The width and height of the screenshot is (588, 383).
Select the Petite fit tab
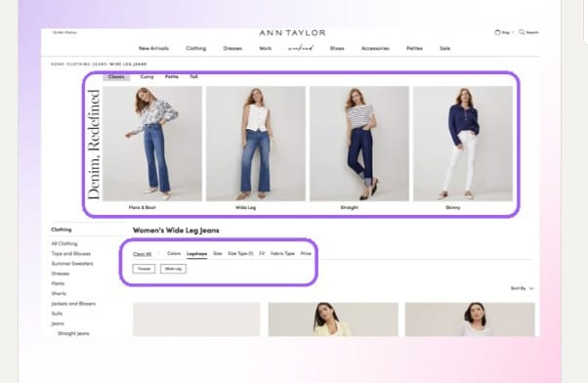tap(172, 77)
